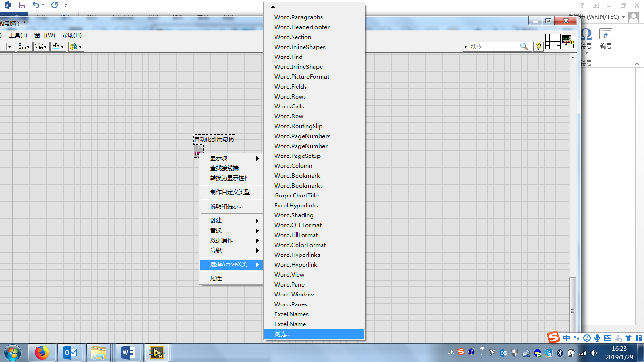
Task: Expand the 创建 submenu in context menu
Action: click(231, 221)
